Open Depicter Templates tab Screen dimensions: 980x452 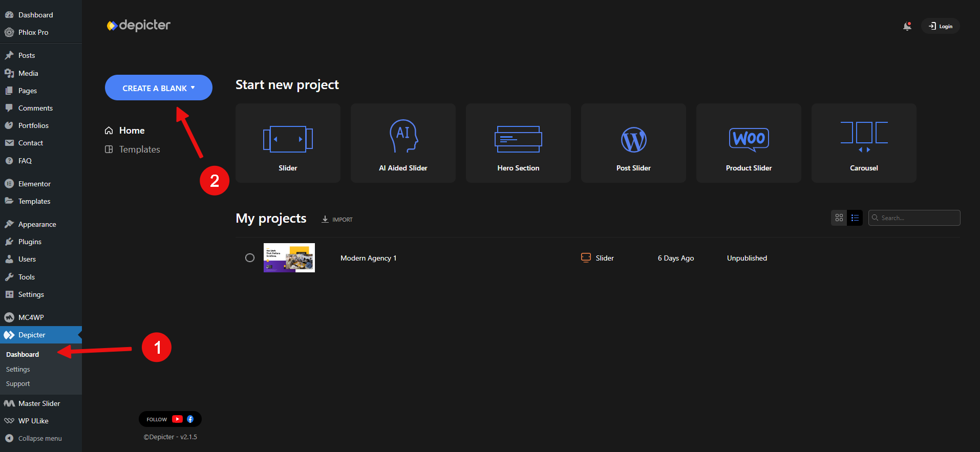[x=133, y=149]
